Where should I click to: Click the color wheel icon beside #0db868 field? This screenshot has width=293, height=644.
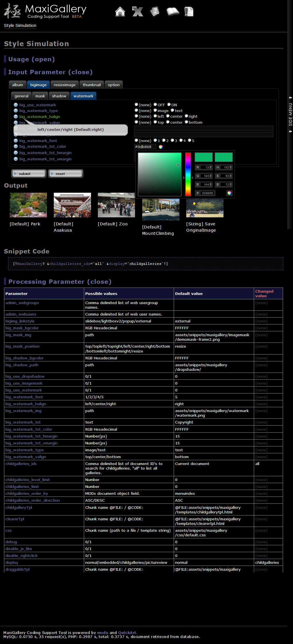point(161,147)
